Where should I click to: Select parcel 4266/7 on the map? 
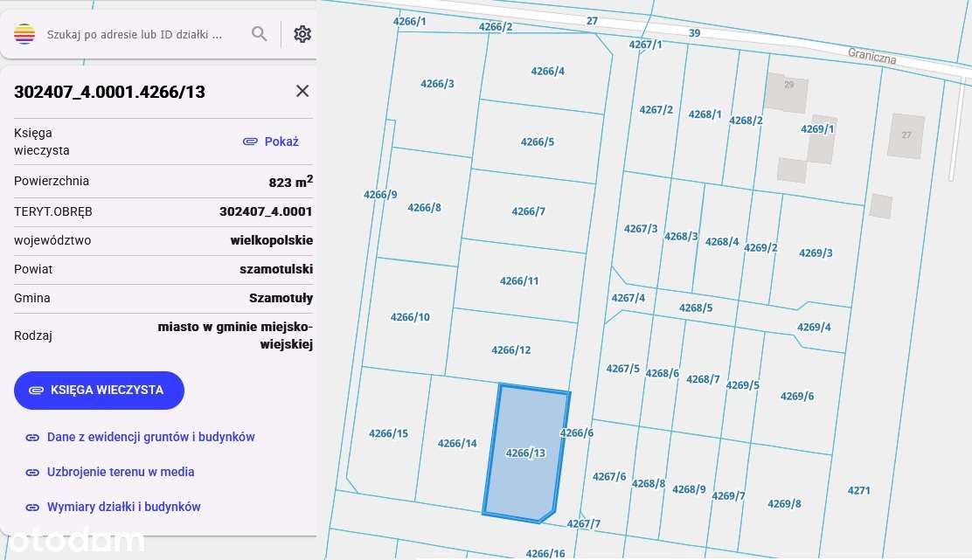pyautogui.click(x=528, y=212)
